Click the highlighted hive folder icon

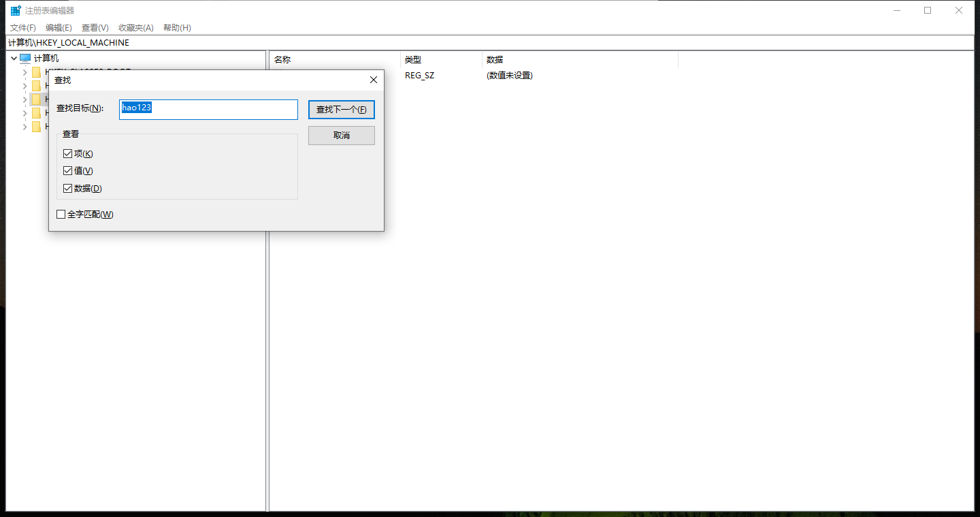tap(36, 99)
